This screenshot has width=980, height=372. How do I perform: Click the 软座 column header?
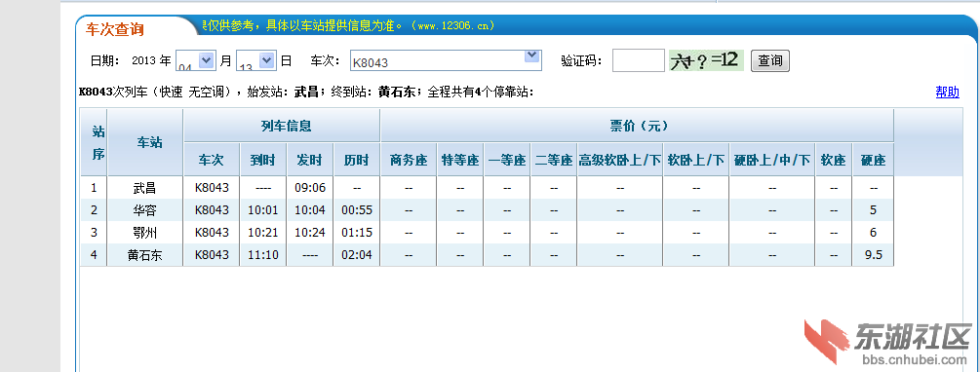pyautogui.click(x=833, y=160)
